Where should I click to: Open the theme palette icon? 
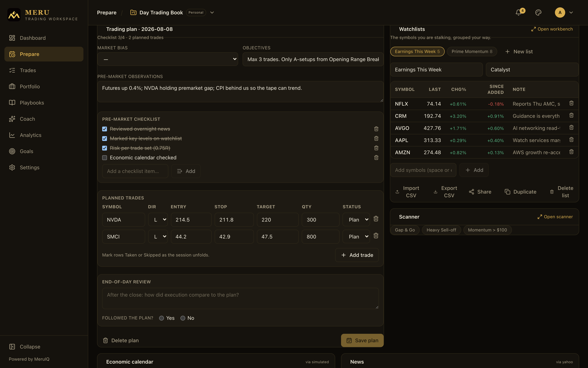[x=538, y=12]
